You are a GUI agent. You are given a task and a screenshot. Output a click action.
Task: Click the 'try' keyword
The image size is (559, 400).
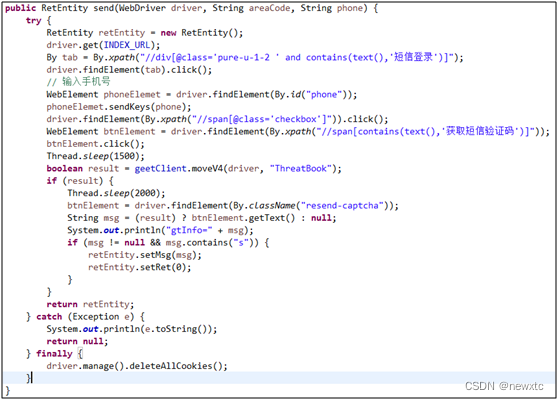click(34, 21)
